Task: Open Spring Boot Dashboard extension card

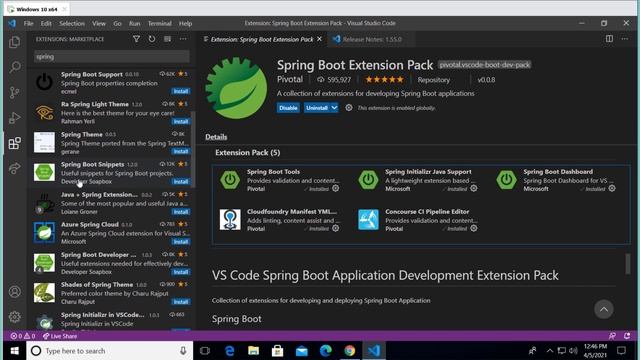Action: (x=557, y=180)
